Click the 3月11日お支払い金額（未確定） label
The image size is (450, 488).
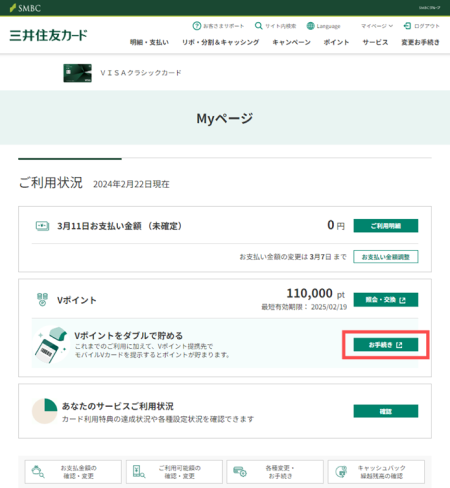point(119,226)
